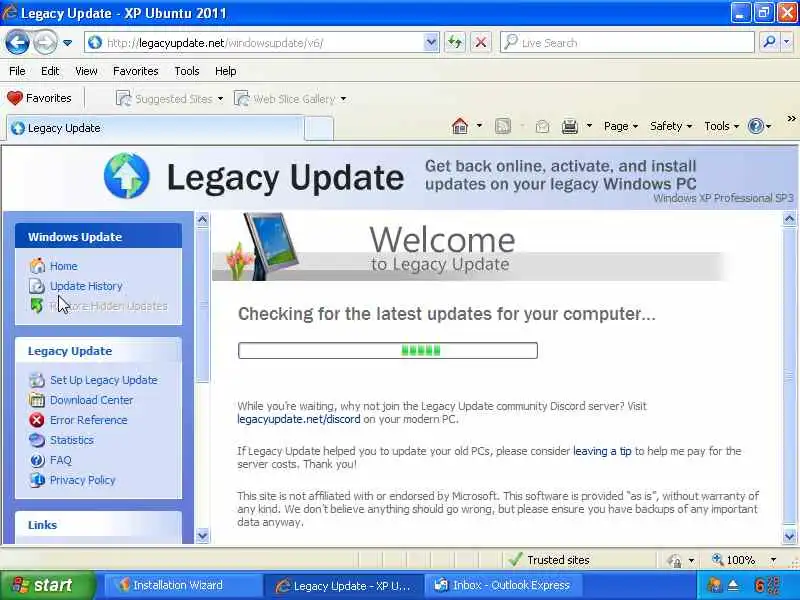Open Set Up Legacy Update link

(x=104, y=380)
